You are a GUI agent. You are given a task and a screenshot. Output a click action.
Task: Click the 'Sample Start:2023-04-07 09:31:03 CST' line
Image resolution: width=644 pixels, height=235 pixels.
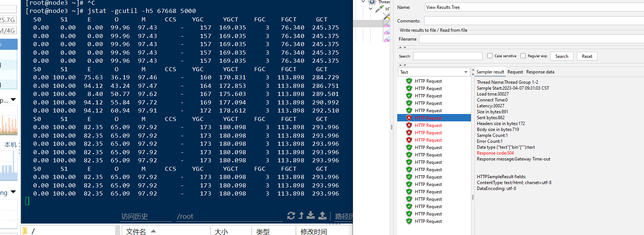tap(513, 88)
